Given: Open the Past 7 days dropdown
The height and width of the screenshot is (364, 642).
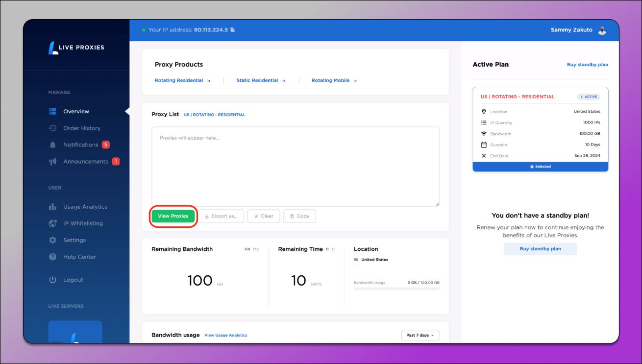Looking at the screenshot, I should [420, 335].
